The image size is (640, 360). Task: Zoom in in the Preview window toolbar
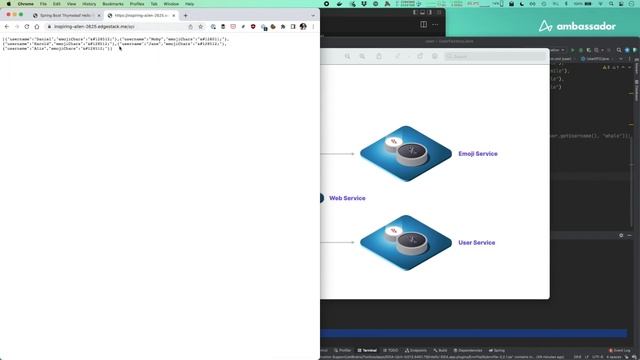tap(362, 56)
